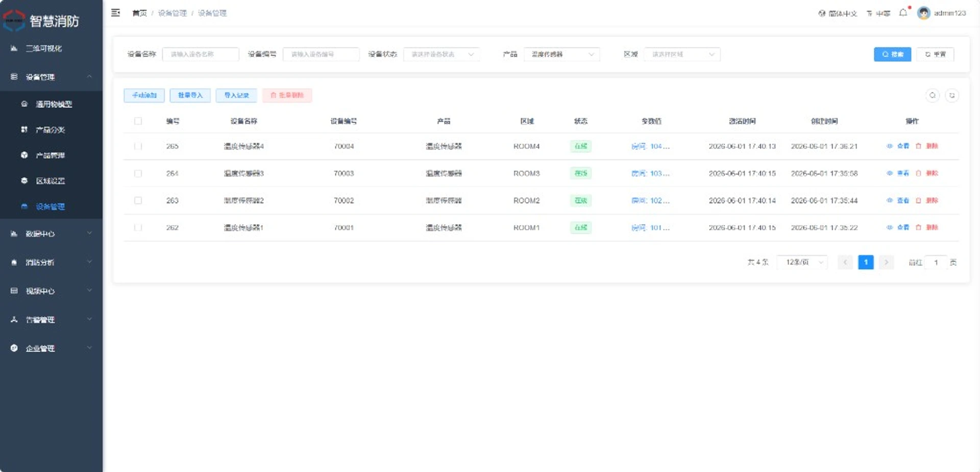Expand the 告警管理 sidebar menu

pyautogui.click(x=51, y=319)
